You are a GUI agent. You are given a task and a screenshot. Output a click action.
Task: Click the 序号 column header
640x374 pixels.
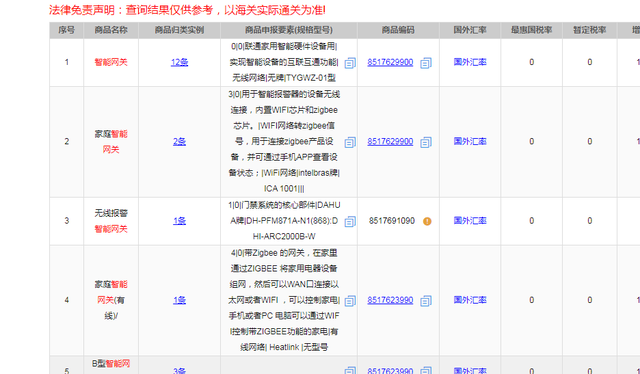[x=67, y=30]
